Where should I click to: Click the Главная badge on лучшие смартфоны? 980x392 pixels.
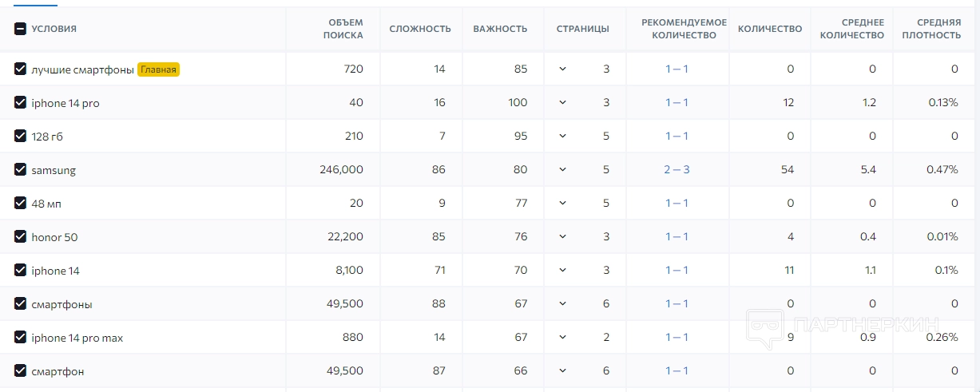click(x=159, y=69)
